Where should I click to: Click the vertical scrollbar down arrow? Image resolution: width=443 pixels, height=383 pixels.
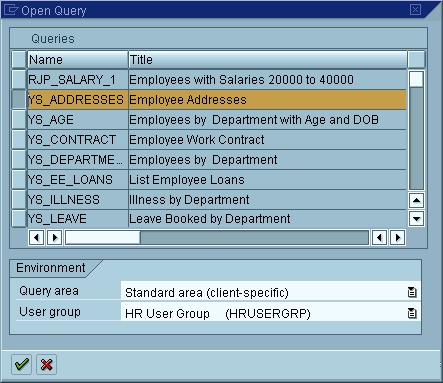click(416, 219)
